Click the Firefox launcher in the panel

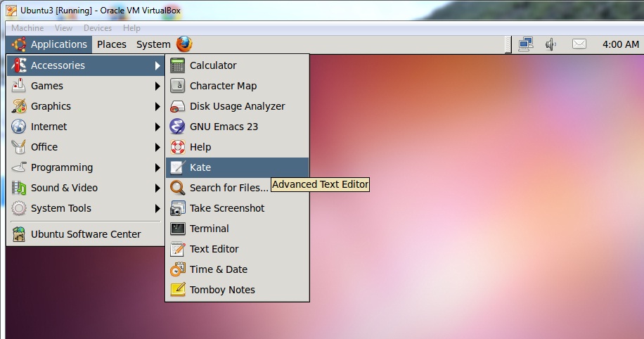pos(184,44)
